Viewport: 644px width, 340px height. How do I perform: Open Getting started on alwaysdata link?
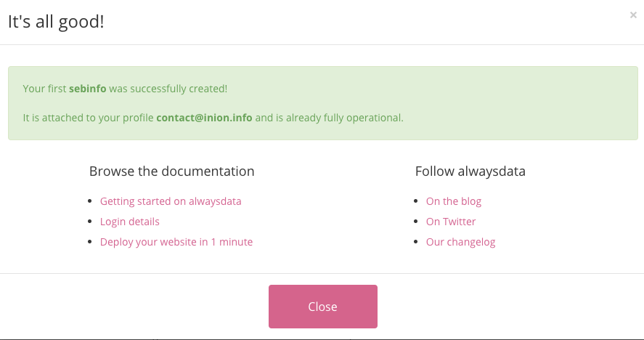[171, 201]
